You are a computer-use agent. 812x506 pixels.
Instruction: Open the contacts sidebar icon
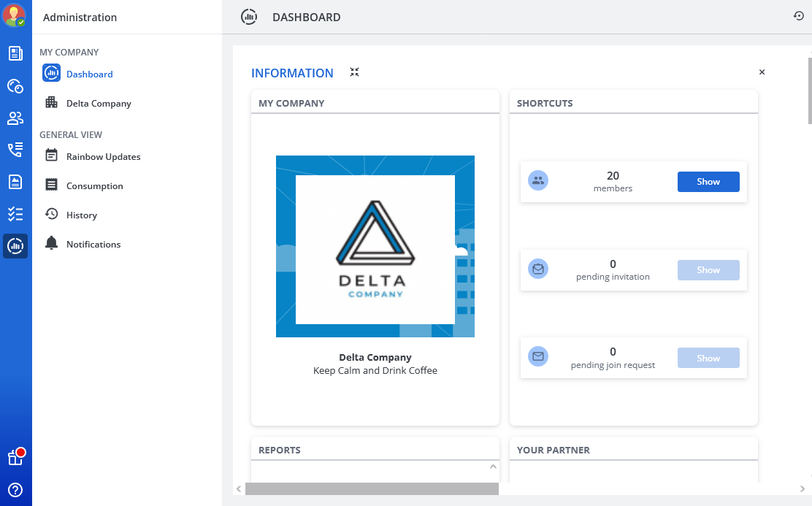[x=15, y=118]
